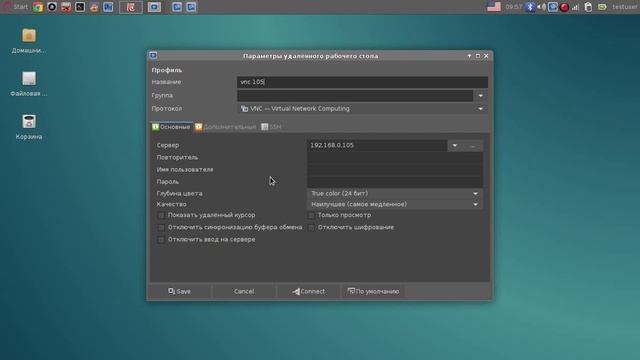The height and width of the screenshot is (360, 640).
Task: Click the Connect button
Action: tap(309, 291)
